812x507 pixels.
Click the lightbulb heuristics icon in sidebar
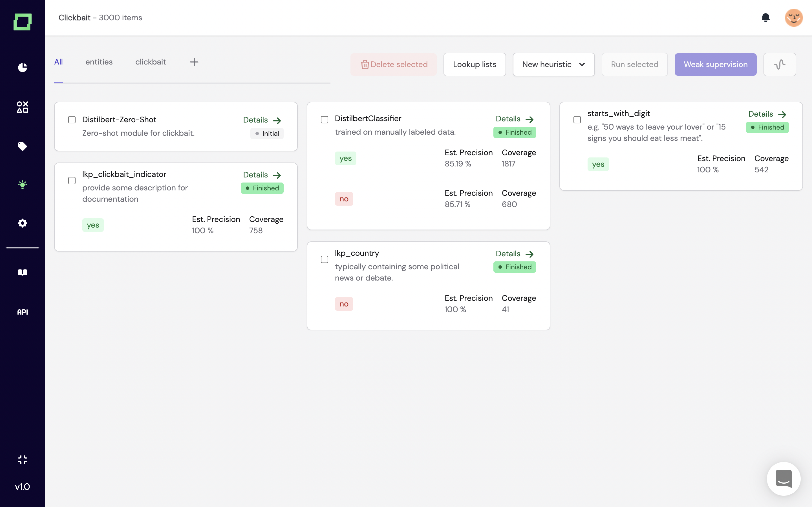point(23,185)
